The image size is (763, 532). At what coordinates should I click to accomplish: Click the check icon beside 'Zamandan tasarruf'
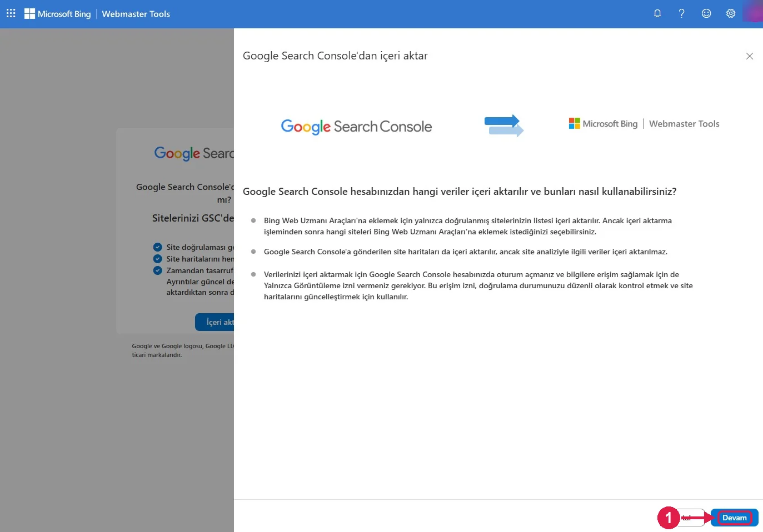158,270
